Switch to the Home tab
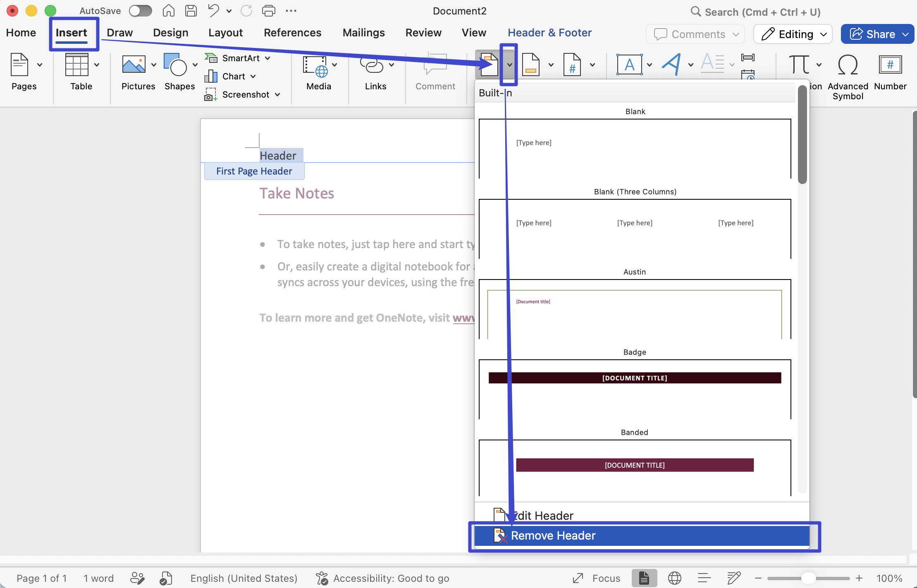917x588 pixels. point(21,33)
